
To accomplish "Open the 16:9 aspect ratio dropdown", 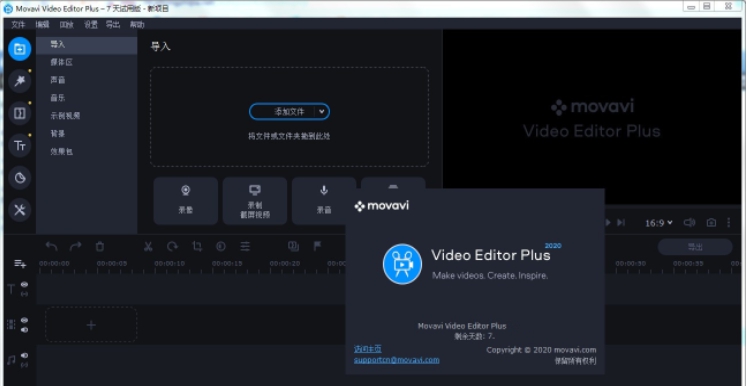I will click(659, 223).
